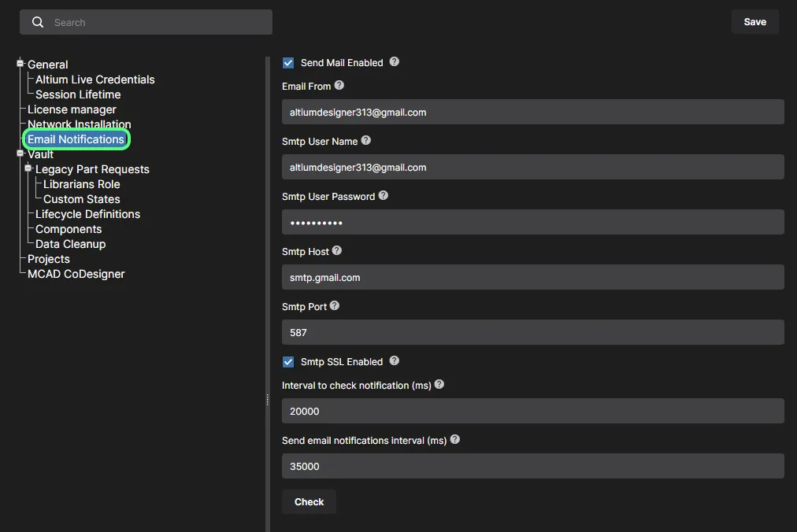The height and width of the screenshot is (532, 797).
Task: Click the search magnifier icon
Action: (x=38, y=23)
